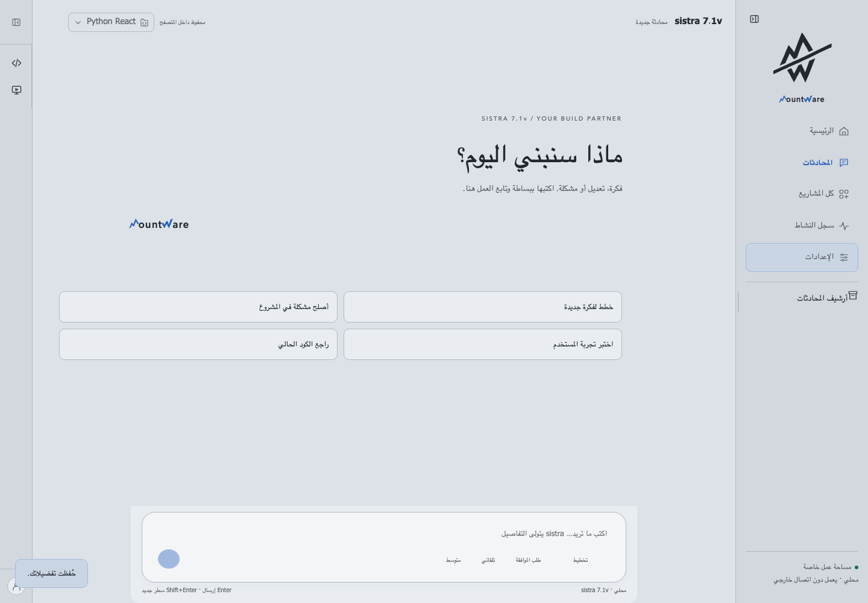Focus the message input field
868x603 pixels.
[x=383, y=534]
